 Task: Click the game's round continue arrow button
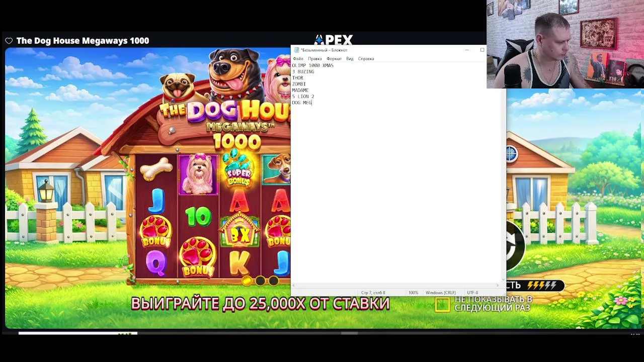pos(516,246)
